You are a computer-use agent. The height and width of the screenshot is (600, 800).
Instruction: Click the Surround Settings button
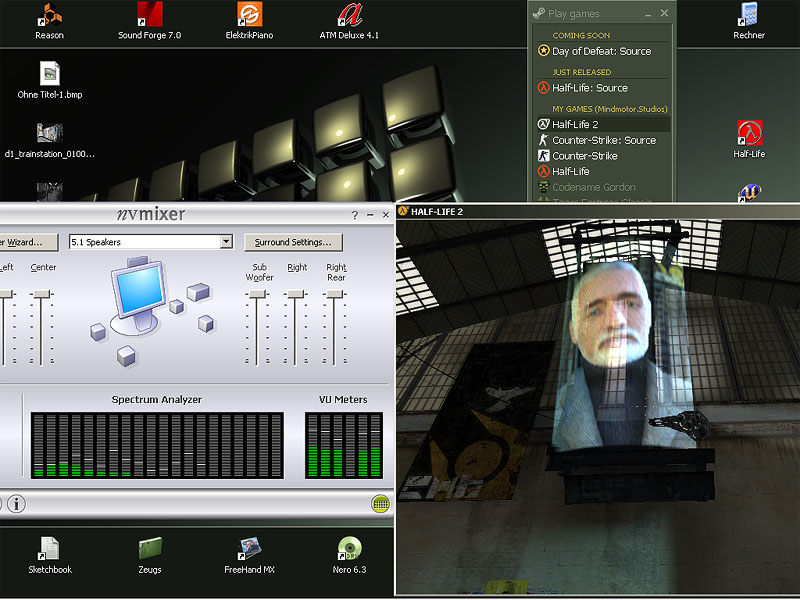pos(293,242)
